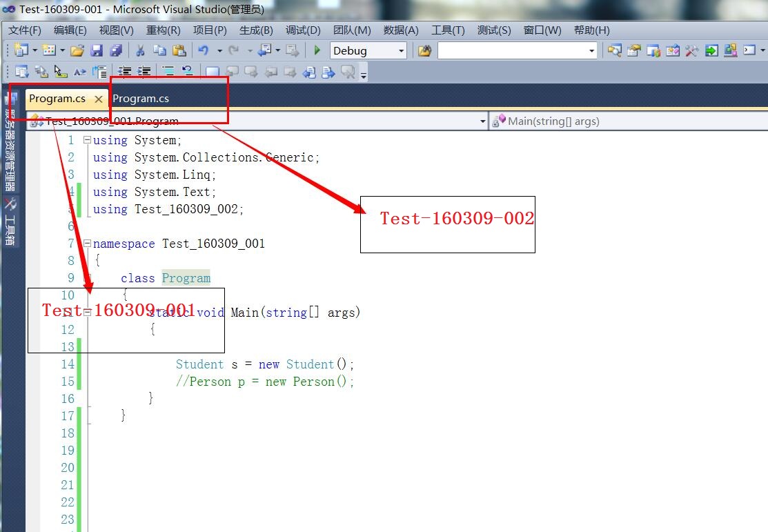
Task: Uncomment selected lines icon
Action: click(x=187, y=72)
